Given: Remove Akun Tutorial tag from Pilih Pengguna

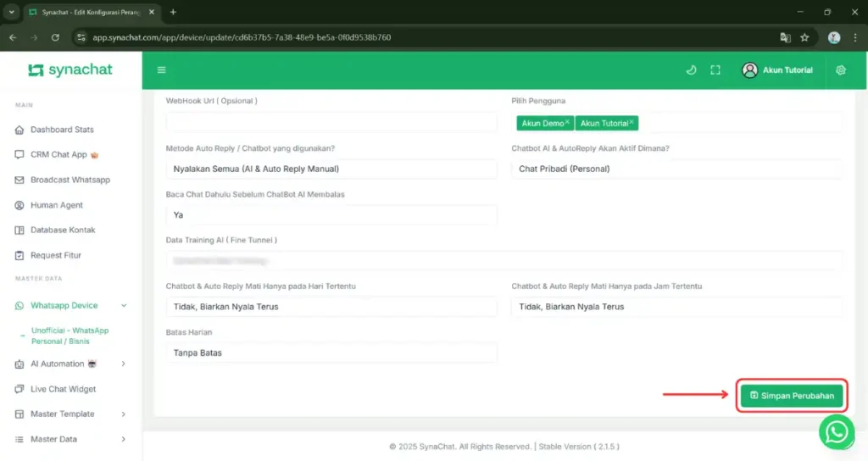Looking at the screenshot, I should [632, 122].
